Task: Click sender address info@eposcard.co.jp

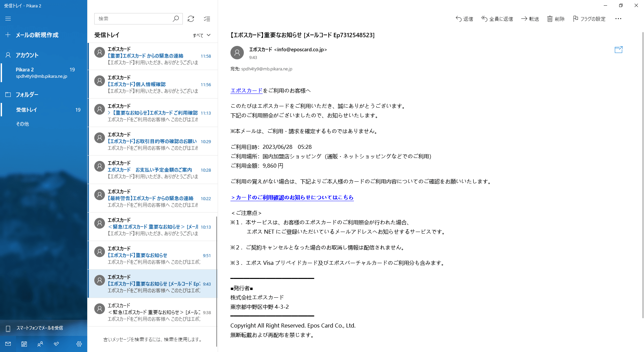Action: tap(301, 50)
